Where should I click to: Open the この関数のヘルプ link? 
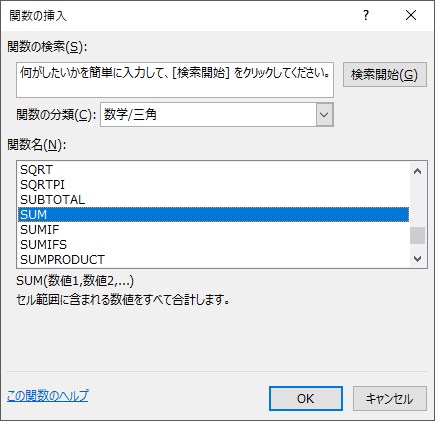(x=48, y=396)
